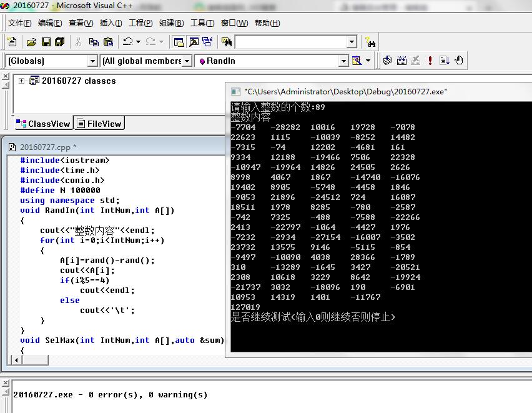Cut selection with the scissors icon
Viewport: 532px width, 413px height.
(79, 42)
